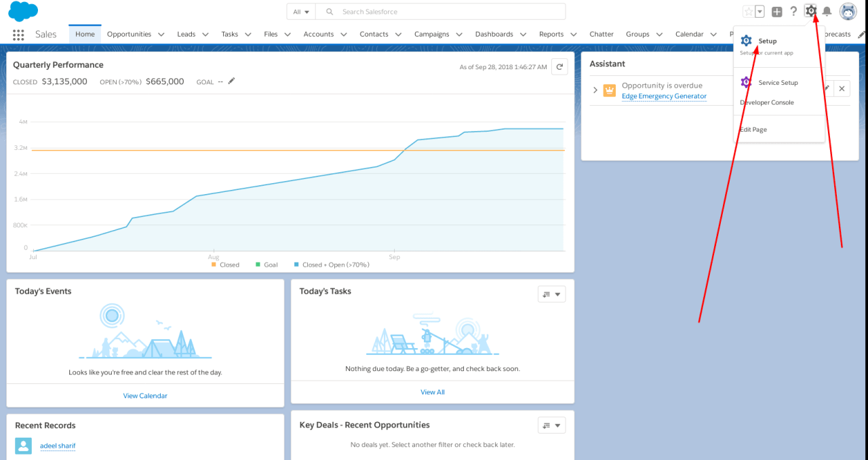Choose Developer Console menu item

(x=767, y=102)
